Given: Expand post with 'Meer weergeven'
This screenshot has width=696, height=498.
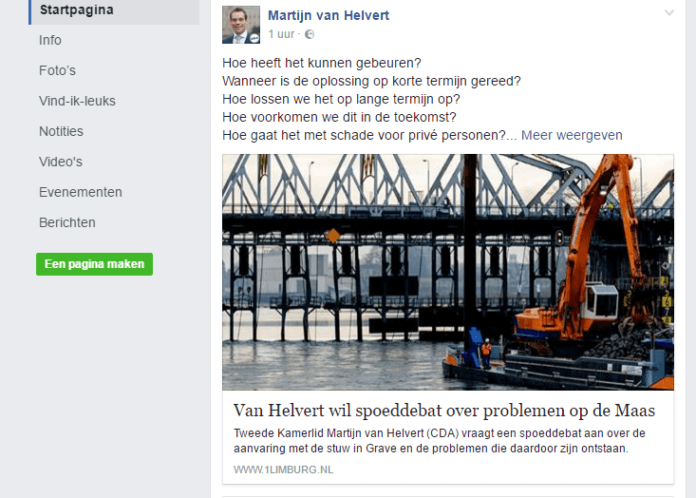Looking at the screenshot, I should click(571, 135).
